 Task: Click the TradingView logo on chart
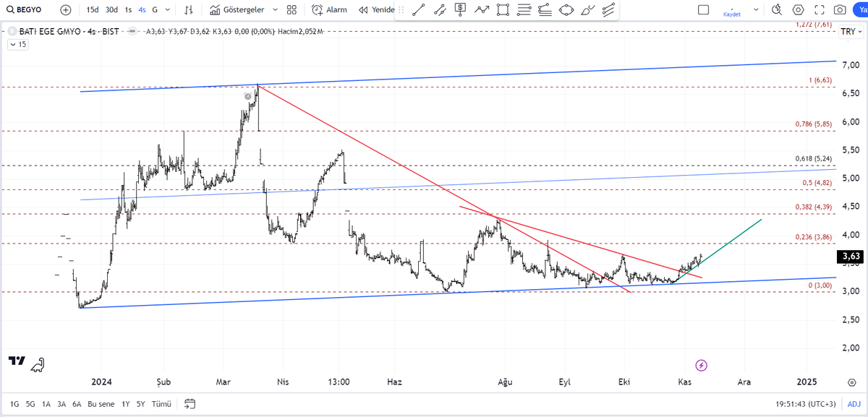pyautogui.click(x=17, y=361)
